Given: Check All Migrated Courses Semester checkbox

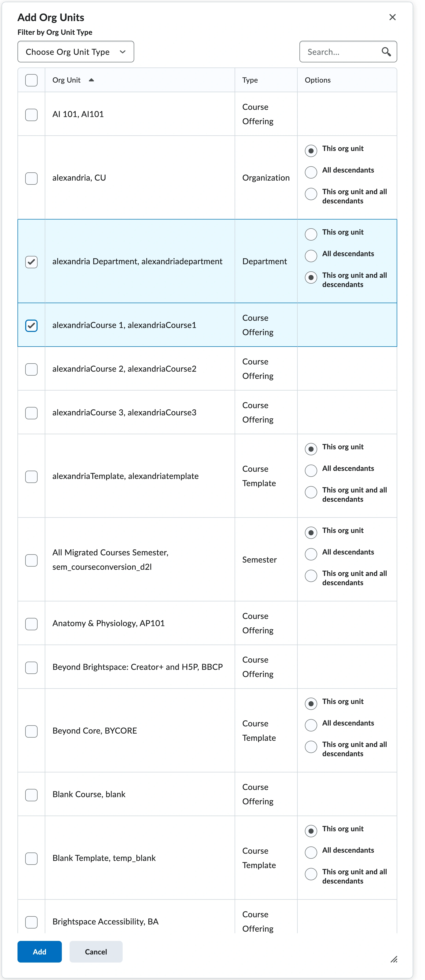Looking at the screenshot, I should (x=31, y=560).
